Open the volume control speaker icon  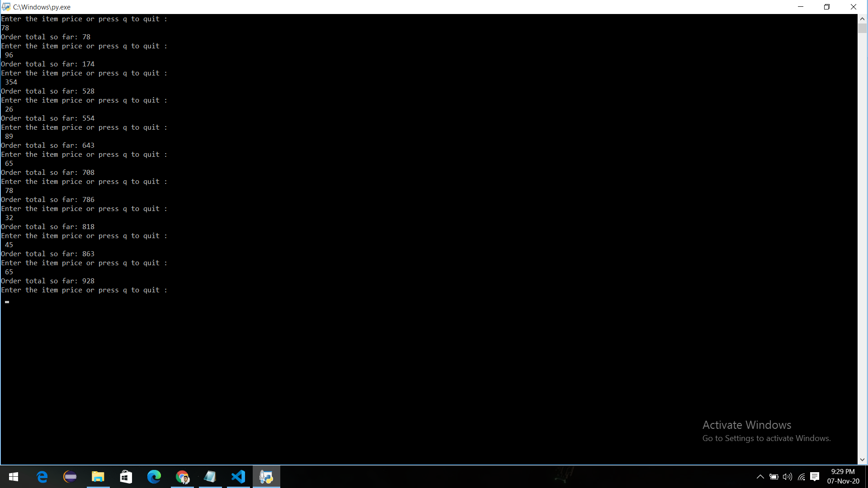click(x=787, y=477)
